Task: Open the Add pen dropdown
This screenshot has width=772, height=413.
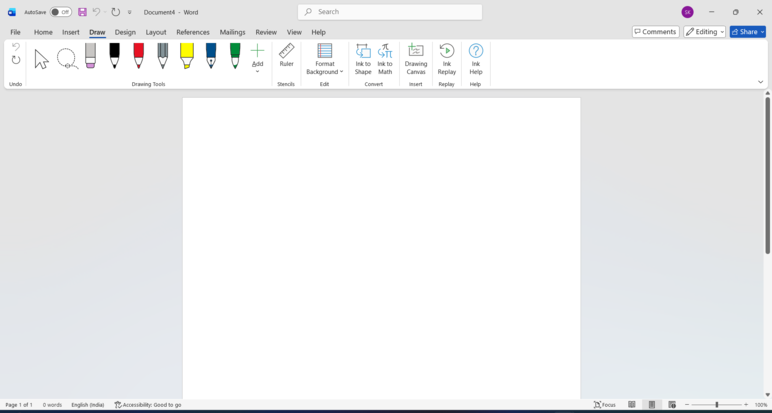Action: tap(257, 59)
